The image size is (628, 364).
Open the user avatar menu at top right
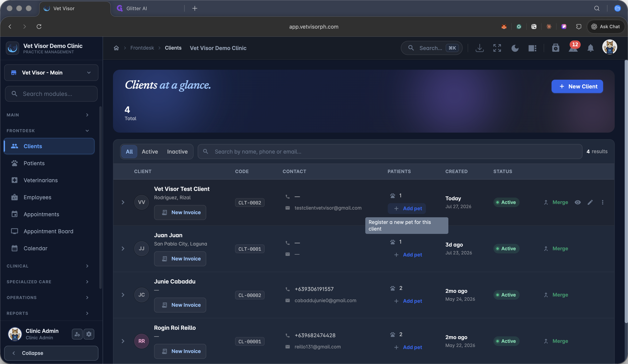point(610,47)
